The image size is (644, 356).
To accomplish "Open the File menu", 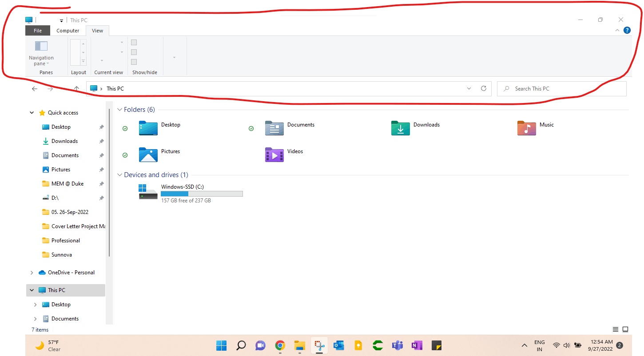I will (37, 30).
